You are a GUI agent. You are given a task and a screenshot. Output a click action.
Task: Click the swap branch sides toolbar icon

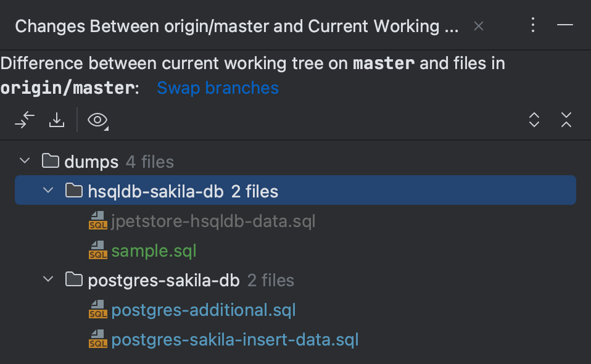point(24,120)
